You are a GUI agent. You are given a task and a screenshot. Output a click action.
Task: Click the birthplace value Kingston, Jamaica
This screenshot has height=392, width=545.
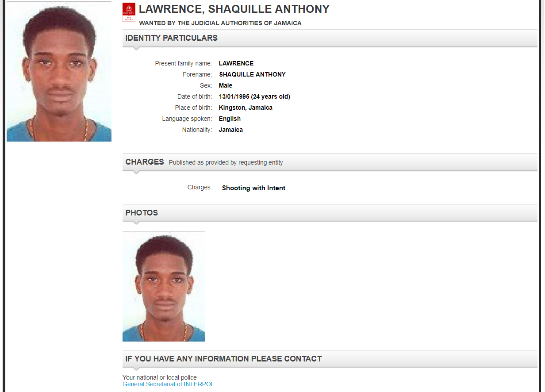pos(246,108)
